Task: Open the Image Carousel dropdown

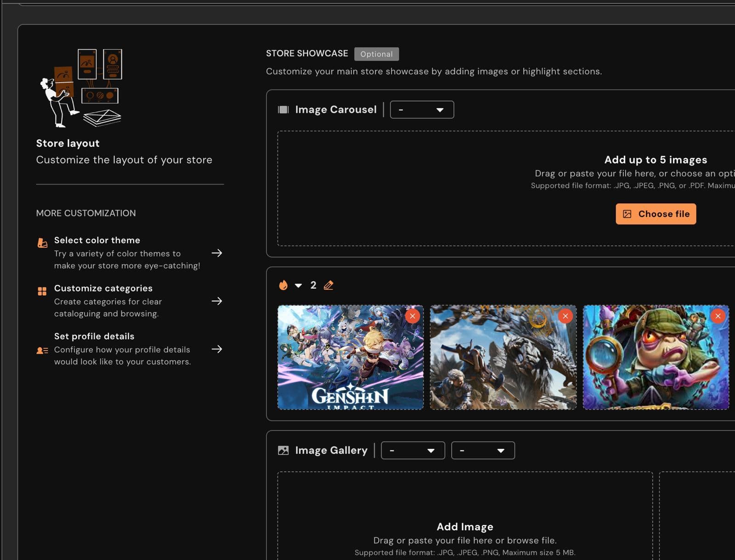Action: click(x=422, y=110)
